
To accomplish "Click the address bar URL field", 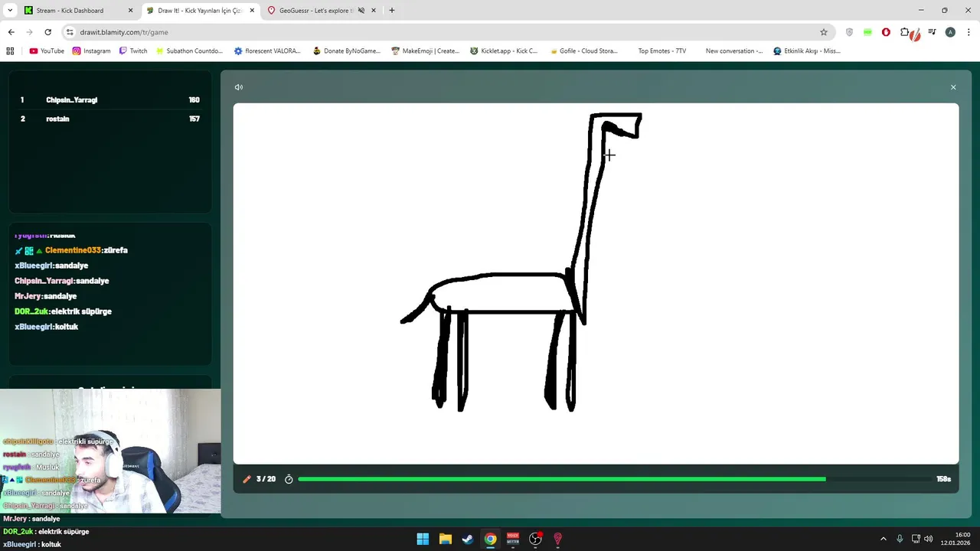I will coord(444,32).
